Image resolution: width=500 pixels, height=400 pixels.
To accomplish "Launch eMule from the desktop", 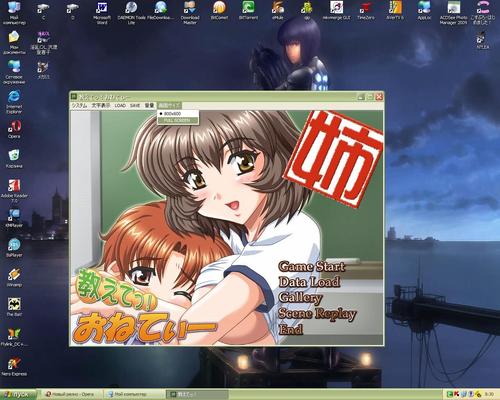I will pyautogui.click(x=278, y=11).
